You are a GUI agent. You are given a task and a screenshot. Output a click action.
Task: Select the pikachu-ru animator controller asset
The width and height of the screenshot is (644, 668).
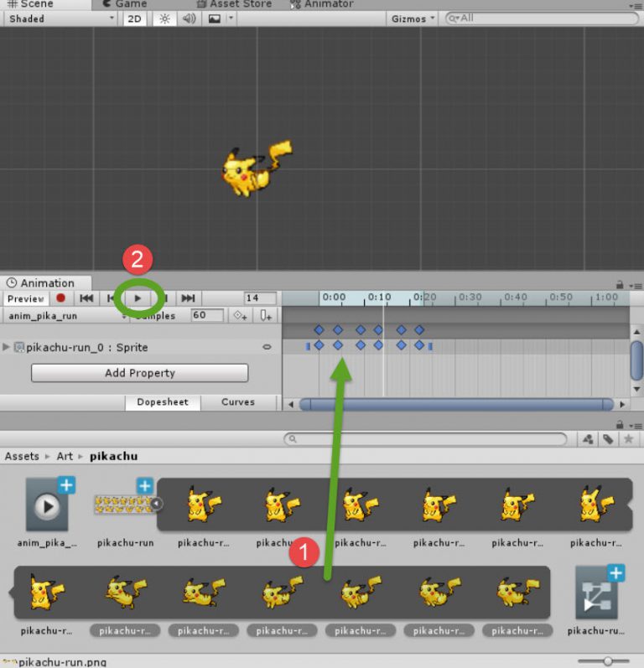[x=596, y=598]
